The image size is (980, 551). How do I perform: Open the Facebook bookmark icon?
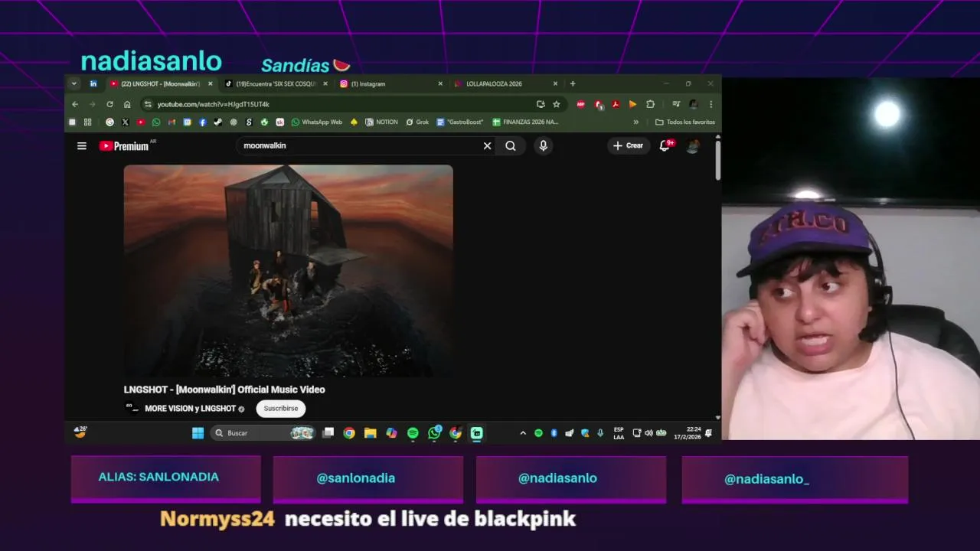(x=203, y=122)
